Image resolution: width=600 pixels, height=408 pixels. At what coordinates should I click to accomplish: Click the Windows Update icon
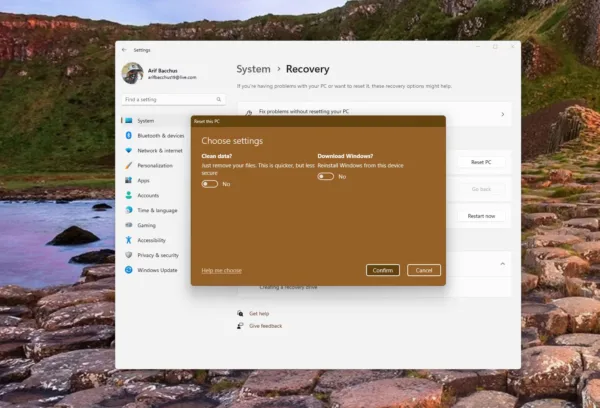pyautogui.click(x=129, y=270)
